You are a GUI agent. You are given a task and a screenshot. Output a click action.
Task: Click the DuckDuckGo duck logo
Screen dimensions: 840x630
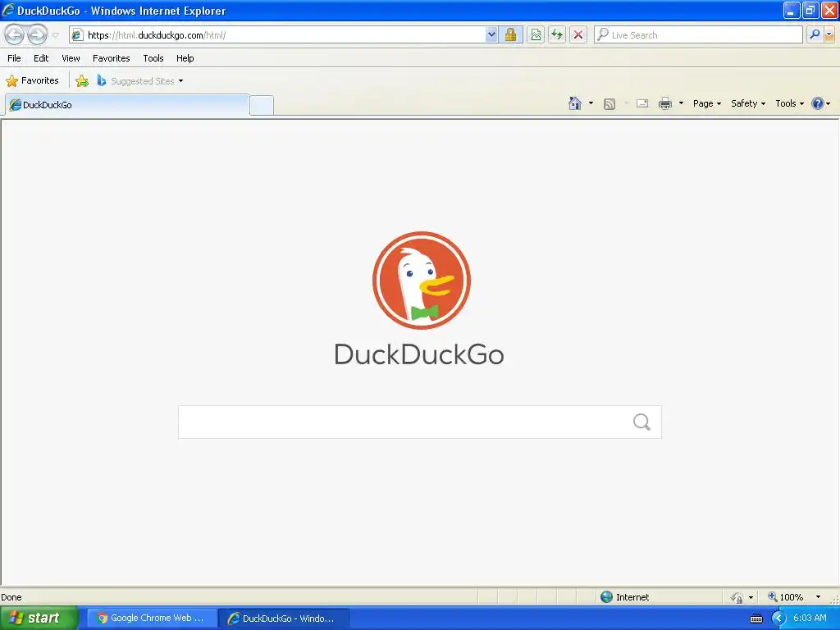[421, 281]
